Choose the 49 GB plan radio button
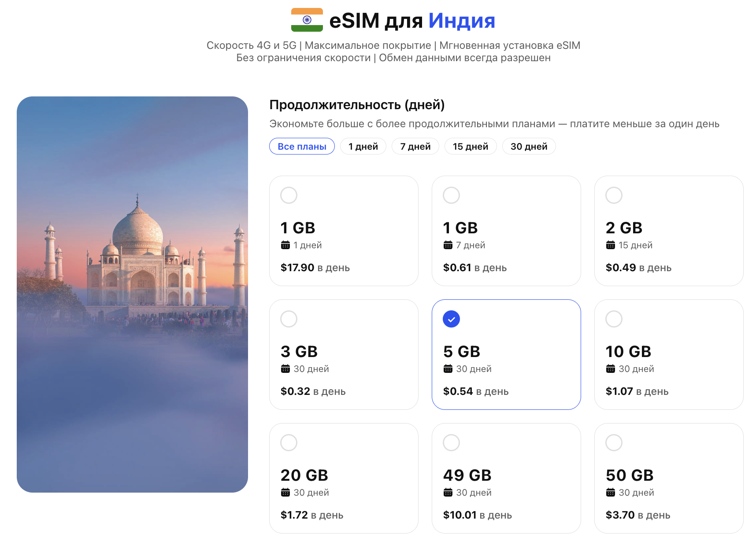756x545 pixels. [x=451, y=442]
